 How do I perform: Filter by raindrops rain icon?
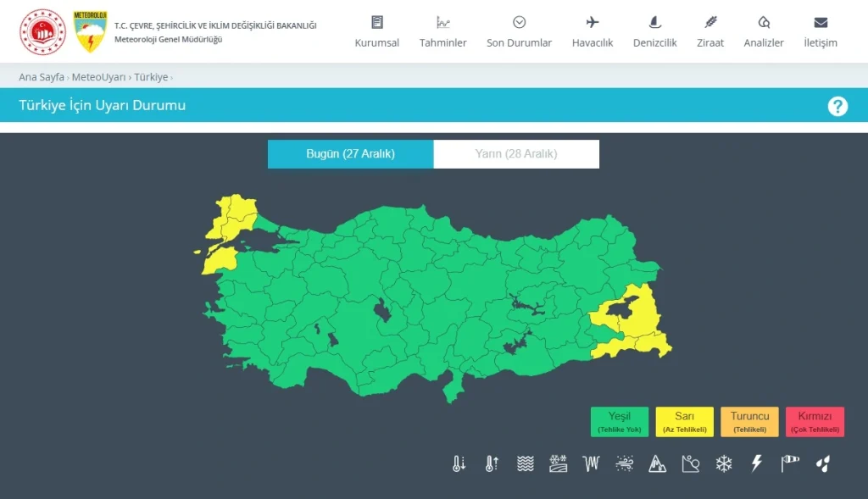pos(823,463)
